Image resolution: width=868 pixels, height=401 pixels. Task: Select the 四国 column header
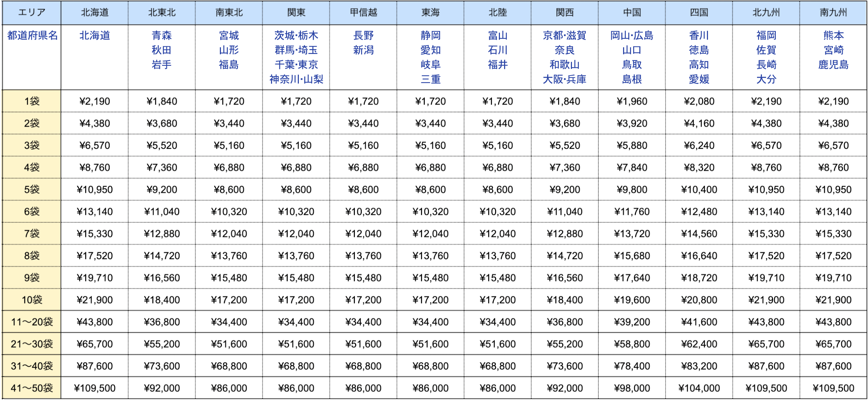699,13
